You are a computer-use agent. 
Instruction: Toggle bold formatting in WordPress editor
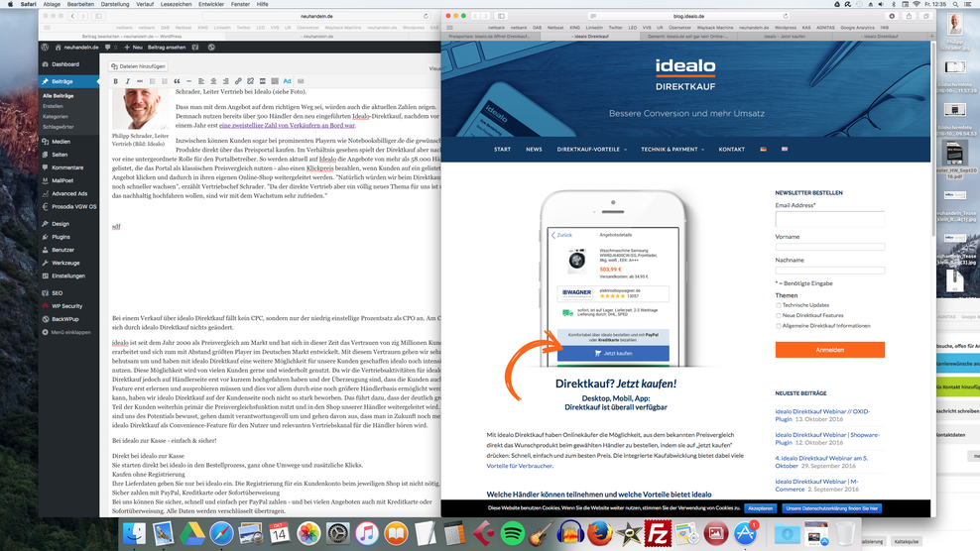(x=116, y=81)
